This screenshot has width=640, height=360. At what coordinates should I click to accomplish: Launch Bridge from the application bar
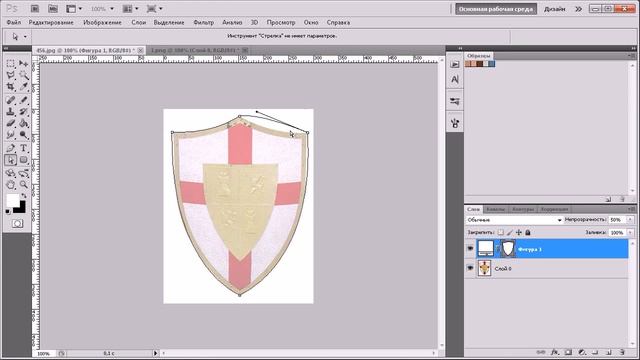pos(35,9)
